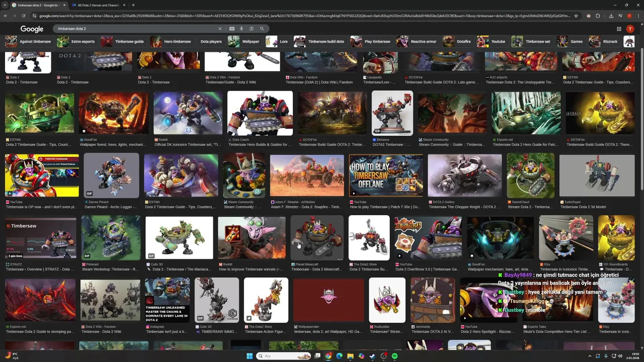Select the Dota players chip
Image resolution: width=644 pixels, height=362 pixels.
click(211, 41)
